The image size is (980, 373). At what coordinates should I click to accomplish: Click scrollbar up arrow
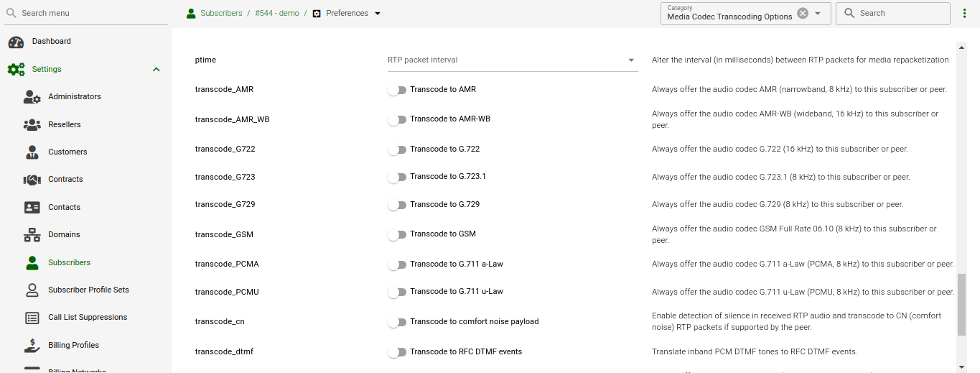point(962,47)
